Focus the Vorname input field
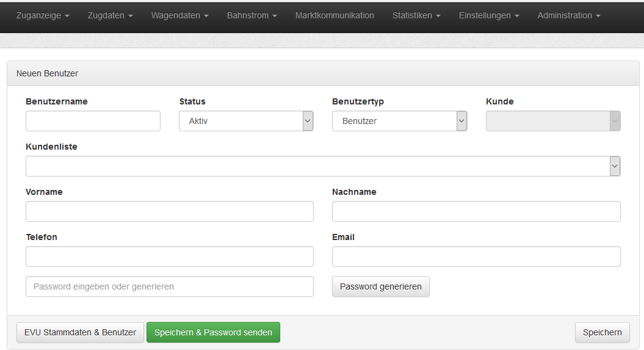Screen dimensions: 644x350 click(170, 211)
